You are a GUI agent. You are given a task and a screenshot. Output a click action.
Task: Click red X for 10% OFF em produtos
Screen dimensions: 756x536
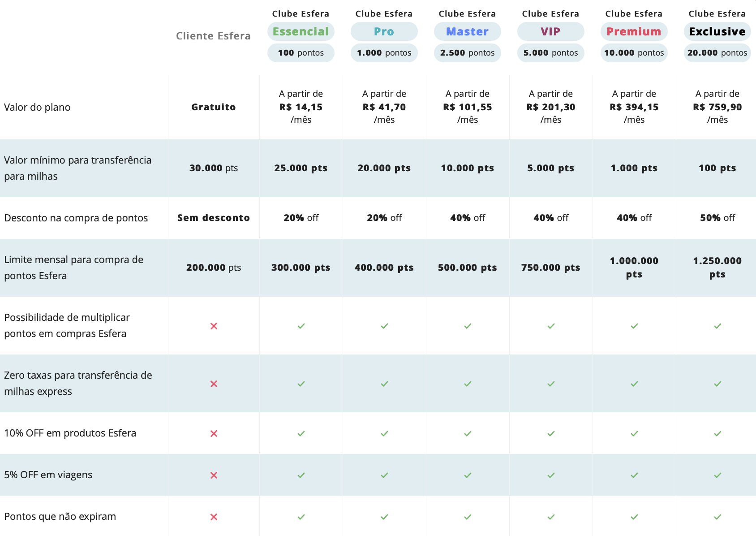[x=214, y=433]
